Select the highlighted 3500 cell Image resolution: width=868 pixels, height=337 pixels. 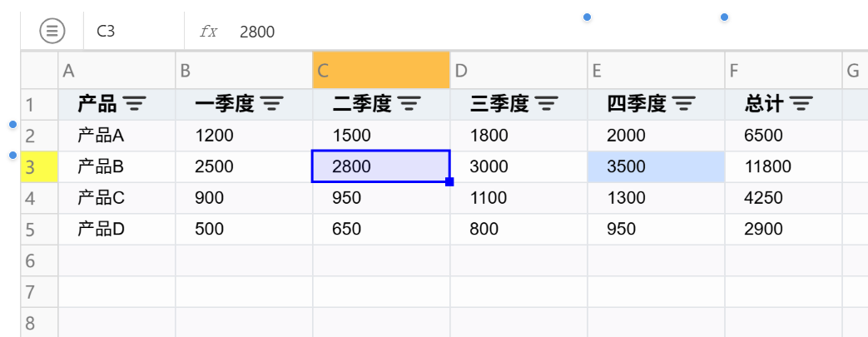656,167
